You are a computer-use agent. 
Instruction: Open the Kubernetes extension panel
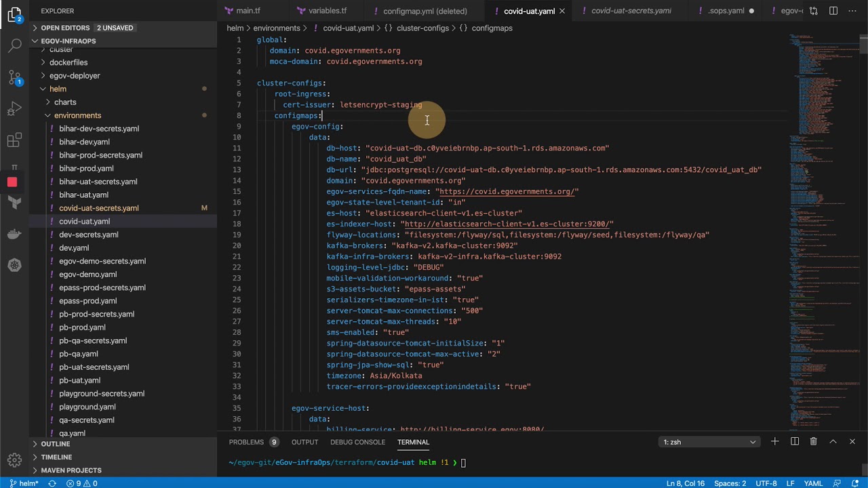pyautogui.click(x=14, y=265)
